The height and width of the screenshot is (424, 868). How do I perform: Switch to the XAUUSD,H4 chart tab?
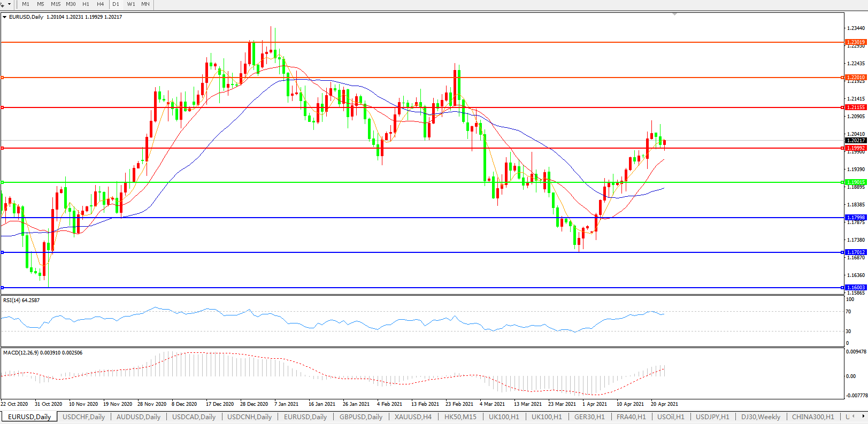click(413, 417)
